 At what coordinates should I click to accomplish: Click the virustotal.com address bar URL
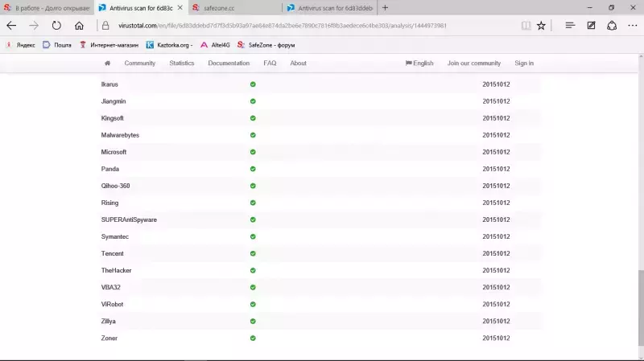point(283,26)
